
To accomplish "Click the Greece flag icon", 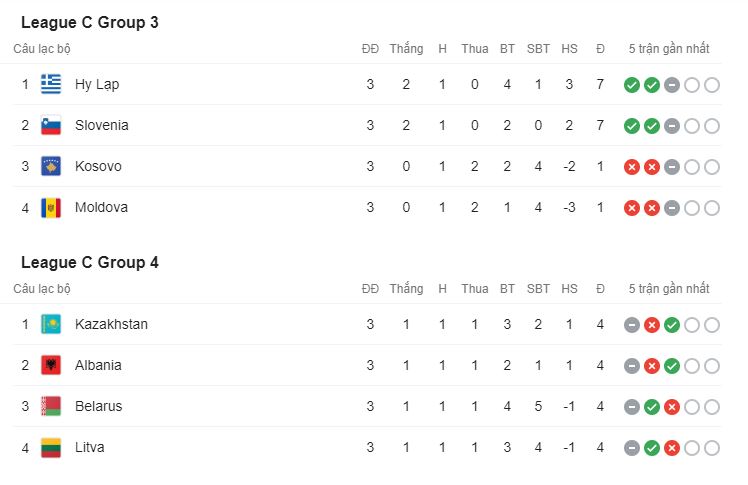I will [x=51, y=84].
